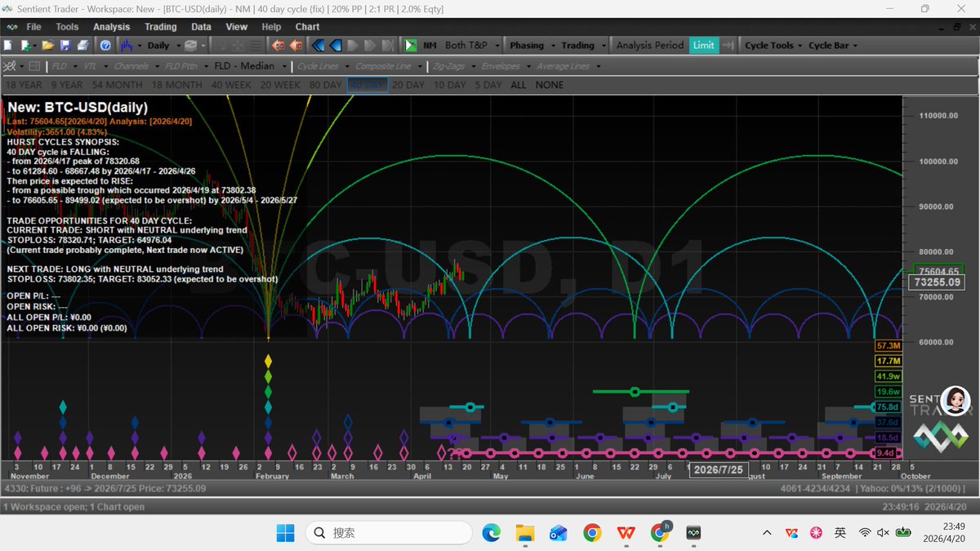Screen dimensions: 980x551
Task: Click the green run analysis icon
Action: pyautogui.click(x=411, y=46)
